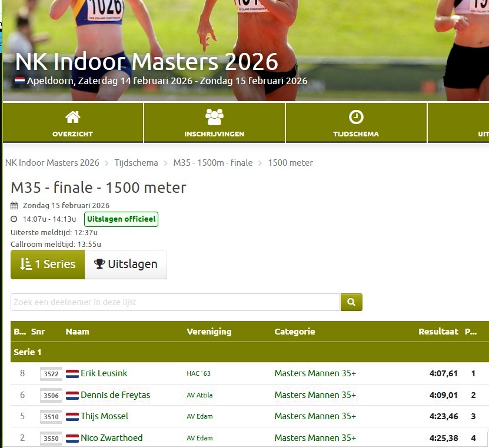The height and width of the screenshot is (448, 489).
Task: Open the M35 - 1500m - finale breadcrumb
Action: click(x=212, y=163)
